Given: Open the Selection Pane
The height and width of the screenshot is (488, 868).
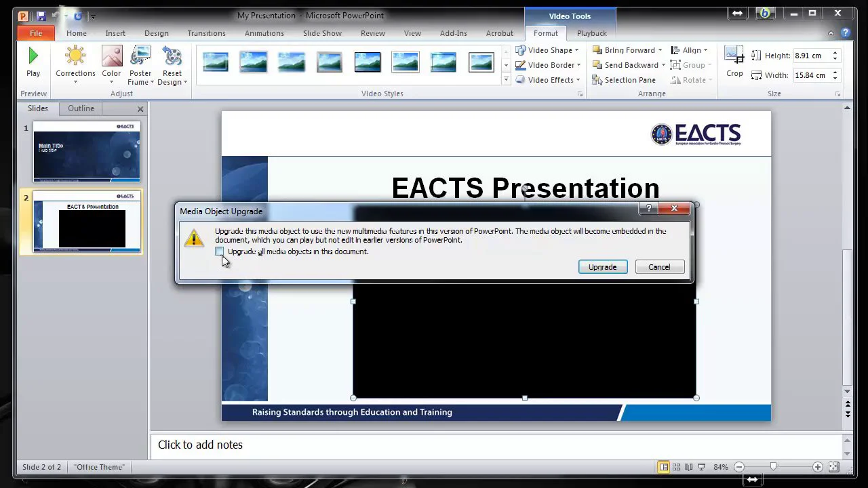Looking at the screenshot, I should point(624,80).
